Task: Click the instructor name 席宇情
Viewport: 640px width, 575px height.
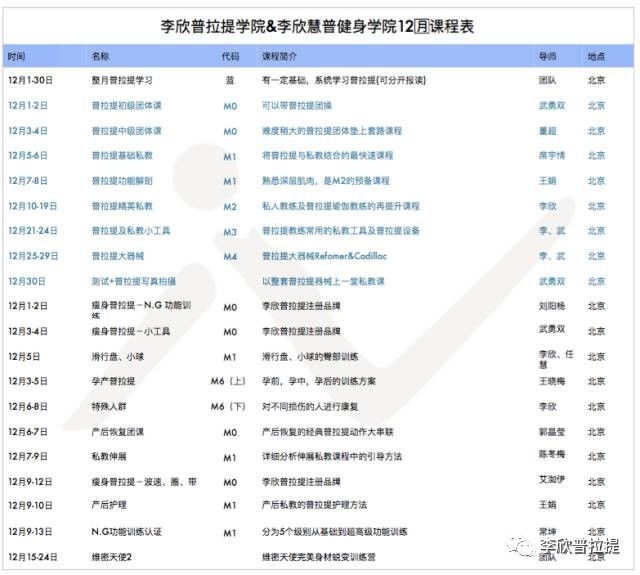Action: coord(552,155)
